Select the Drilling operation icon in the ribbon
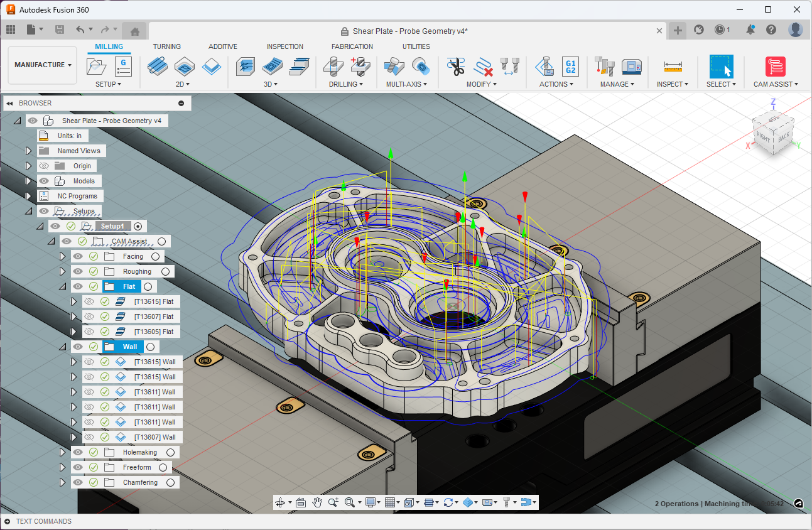 click(333, 66)
